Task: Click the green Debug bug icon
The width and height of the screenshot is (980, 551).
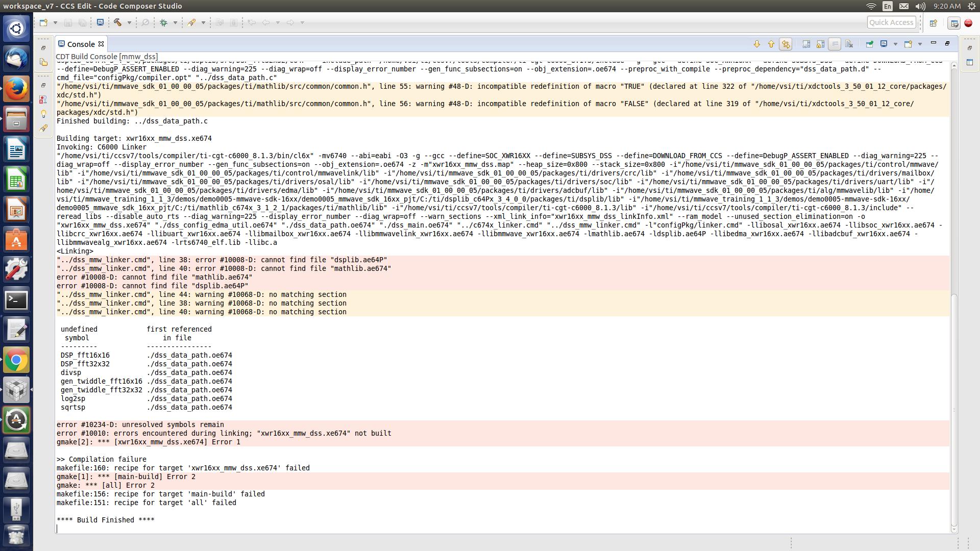Action: (164, 22)
